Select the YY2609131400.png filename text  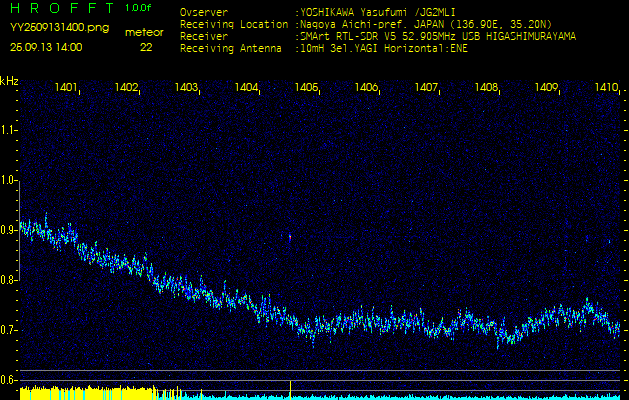59,28
